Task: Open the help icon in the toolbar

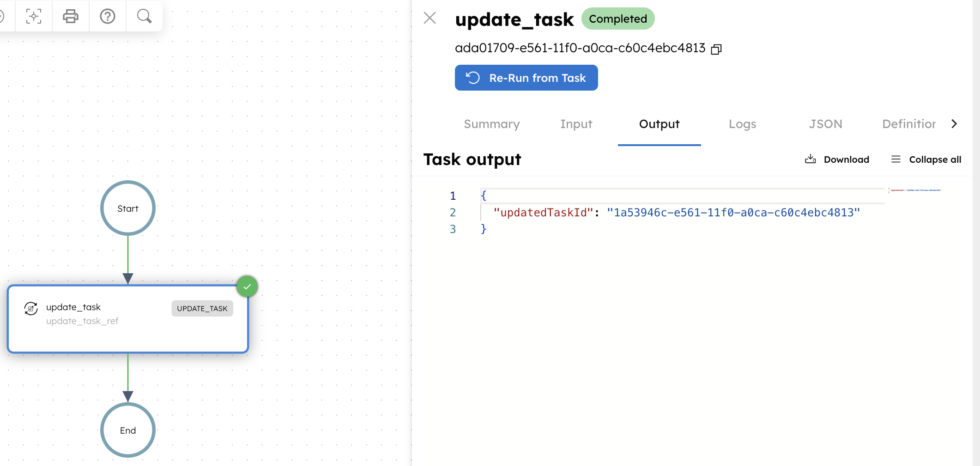Action: click(107, 16)
